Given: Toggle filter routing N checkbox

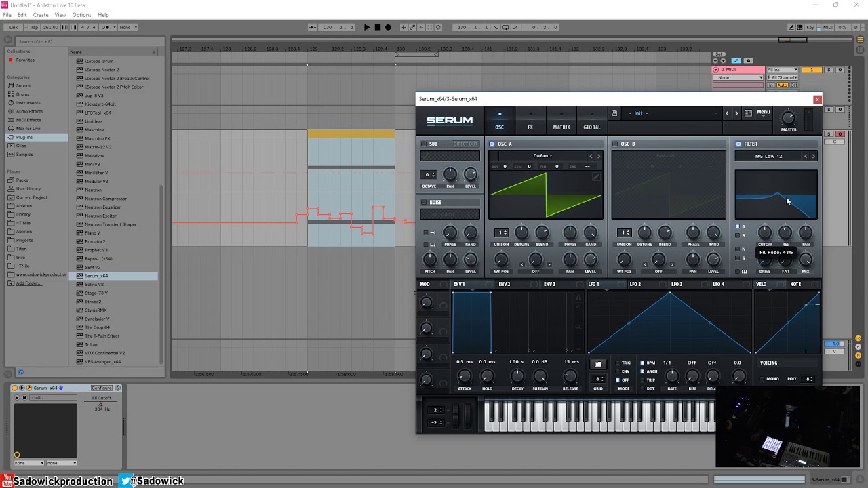Looking at the screenshot, I should pyautogui.click(x=738, y=249).
